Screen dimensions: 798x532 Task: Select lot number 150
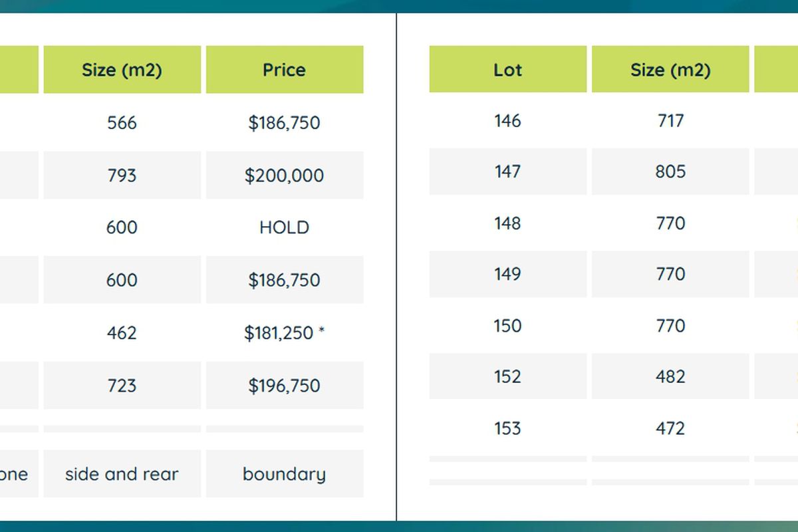point(508,325)
